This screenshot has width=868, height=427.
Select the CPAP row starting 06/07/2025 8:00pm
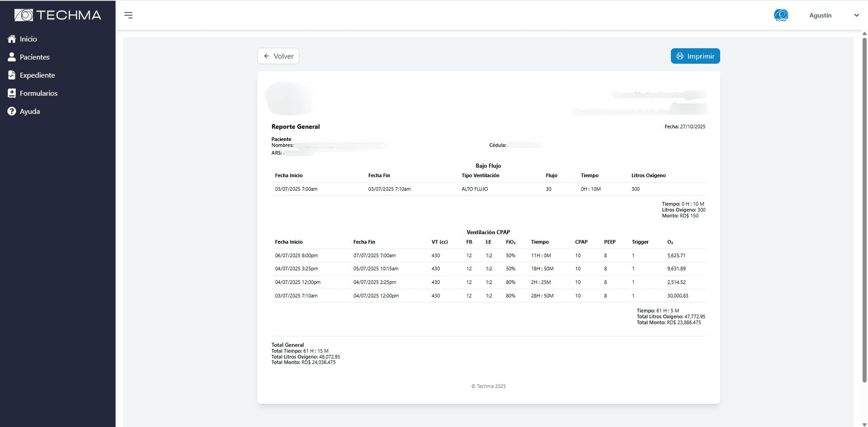pyautogui.click(x=488, y=255)
